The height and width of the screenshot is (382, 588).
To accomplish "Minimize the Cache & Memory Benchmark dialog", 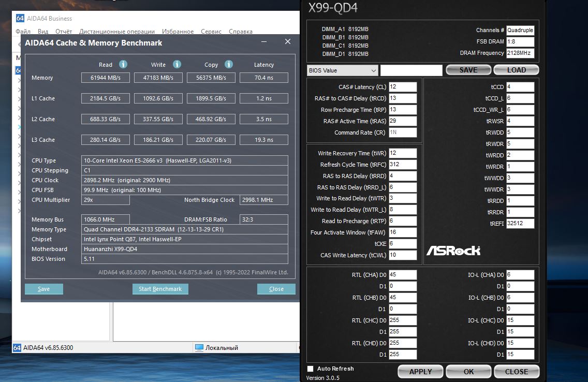I will 264,41.
